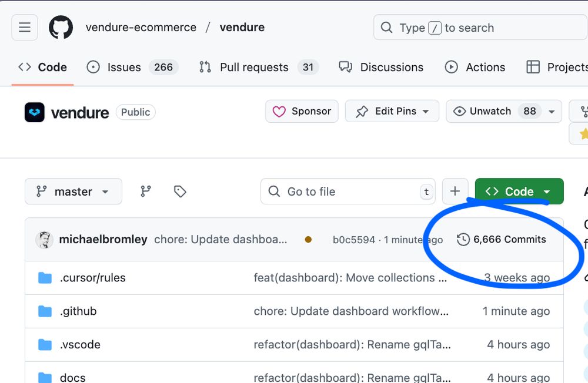This screenshot has width=588, height=383.
Task: Click the .cursor/rules 3 weeks ago timestamp
Action: tap(517, 278)
